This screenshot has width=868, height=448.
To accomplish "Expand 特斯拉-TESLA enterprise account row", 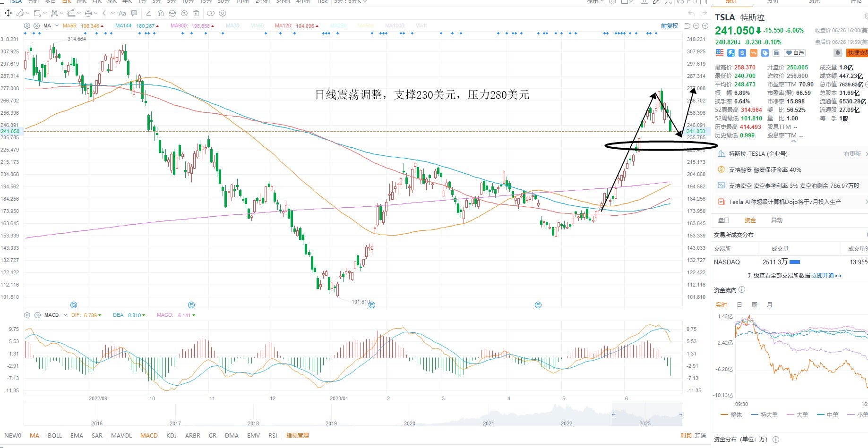I will pos(791,153).
